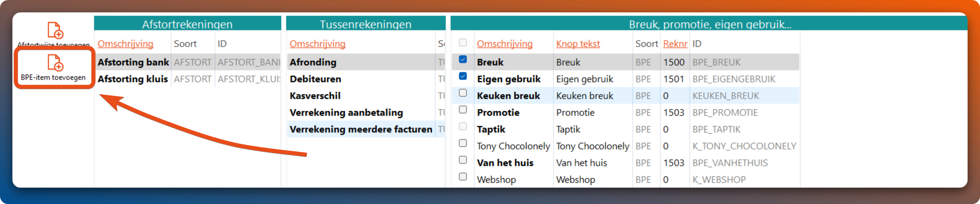Check the Tony Chocolonely checkbox

coord(463,143)
